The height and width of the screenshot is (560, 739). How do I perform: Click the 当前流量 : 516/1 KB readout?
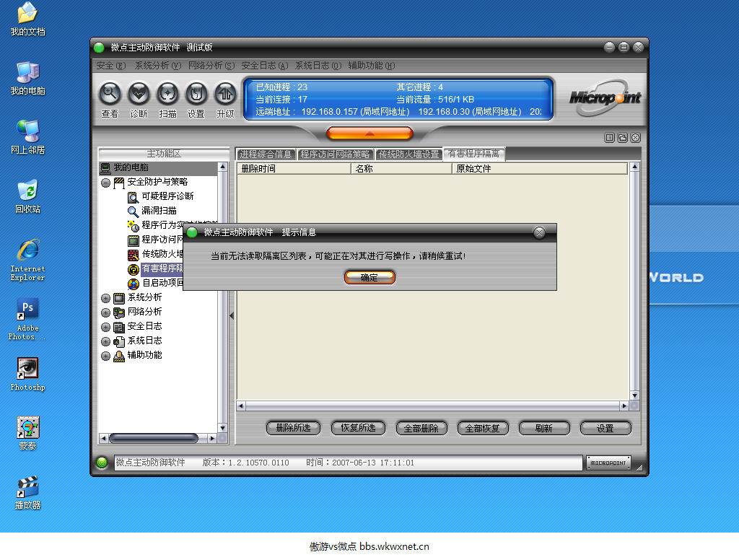(435, 100)
